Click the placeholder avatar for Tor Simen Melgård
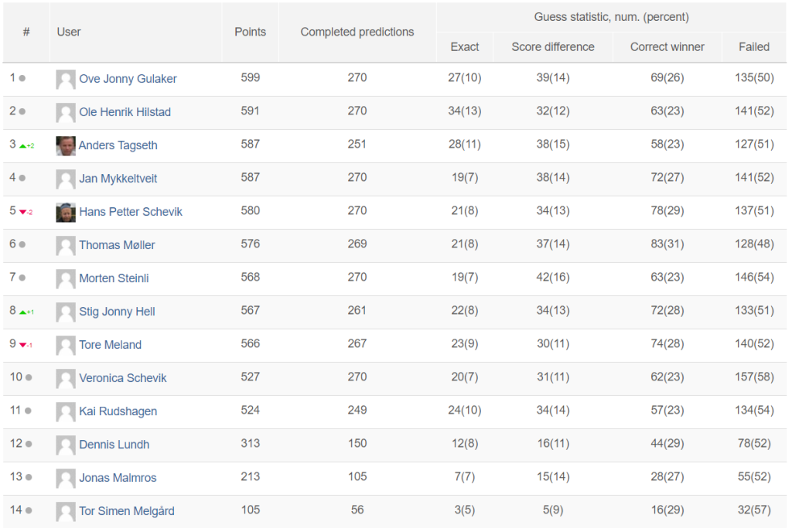The width and height of the screenshot is (792, 532). coord(66,512)
